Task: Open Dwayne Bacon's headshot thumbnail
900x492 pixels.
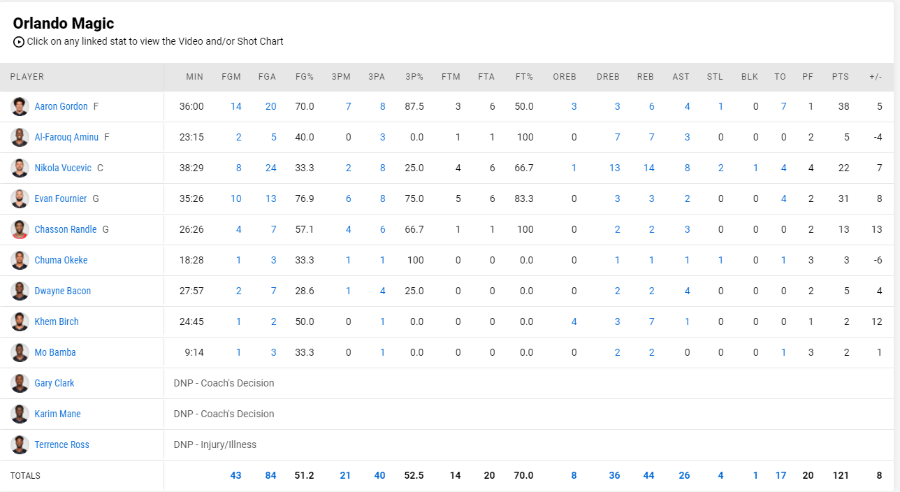Action: (x=20, y=290)
